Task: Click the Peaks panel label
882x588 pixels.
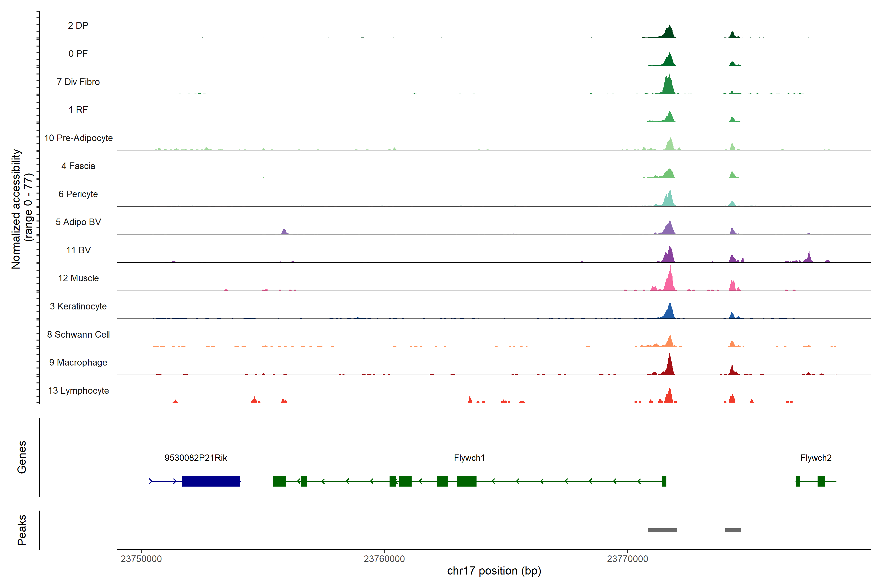Action: (x=22, y=530)
